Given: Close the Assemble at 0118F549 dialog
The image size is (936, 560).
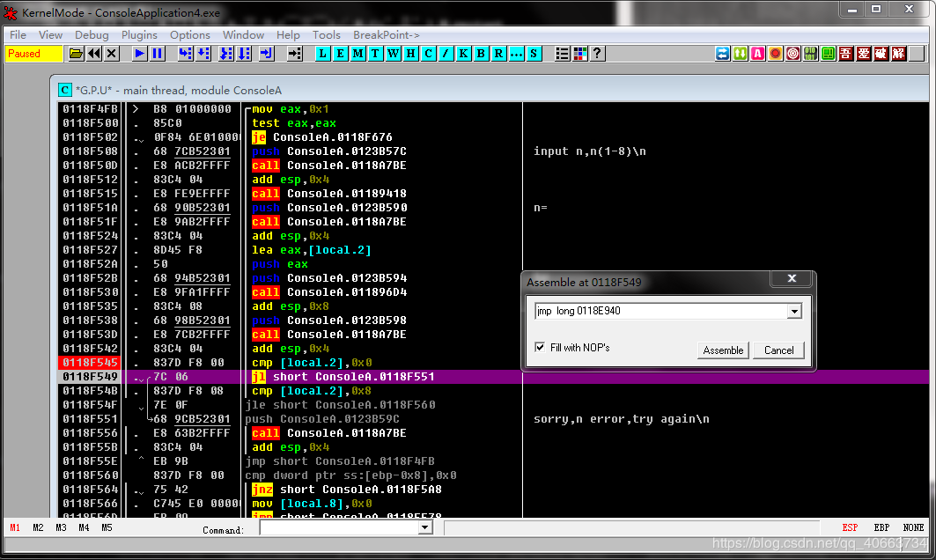Looking at the screenshot, I should (792, 278).
